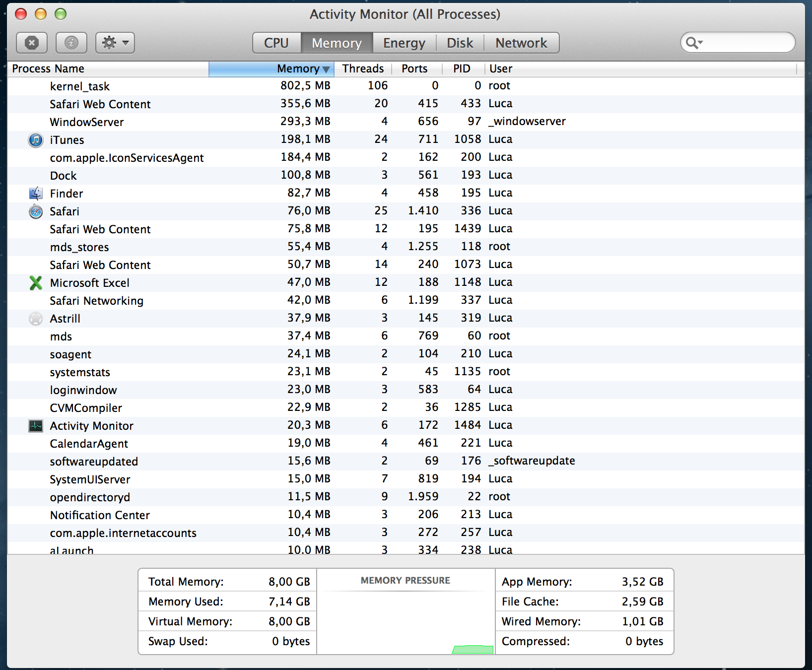This screenshot has height=670, width=812.
Task: Click the Finder icon in process list
Action: [x=36, y=194]
